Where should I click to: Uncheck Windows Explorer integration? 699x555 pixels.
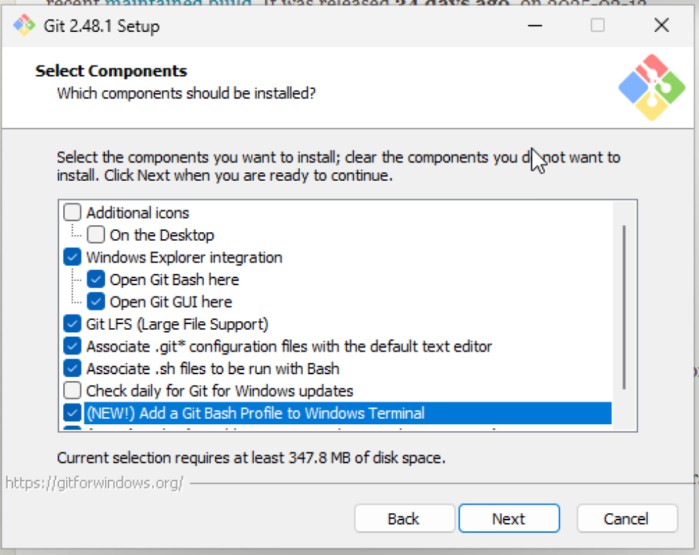(x=72, y=257)
